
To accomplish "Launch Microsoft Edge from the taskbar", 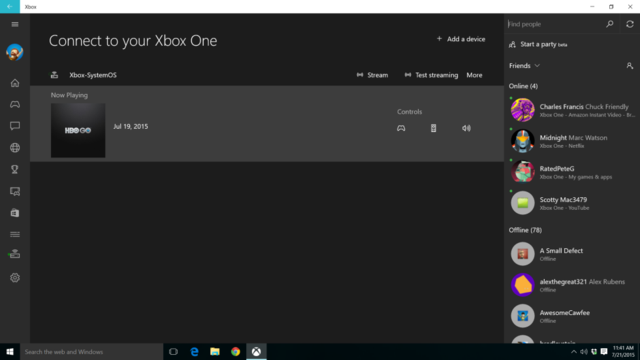I will click(x=194, y=351).
